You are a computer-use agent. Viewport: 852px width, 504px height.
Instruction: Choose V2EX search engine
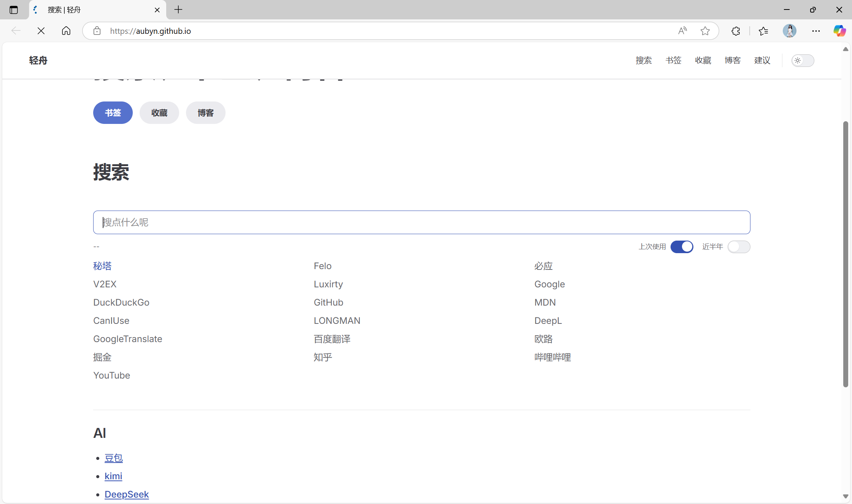pos(105,284)
